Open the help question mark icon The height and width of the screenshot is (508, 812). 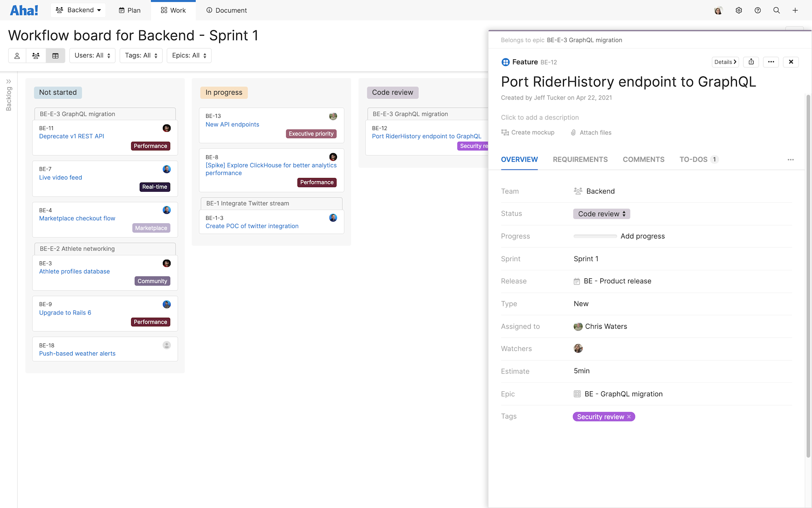coord(758,10)
